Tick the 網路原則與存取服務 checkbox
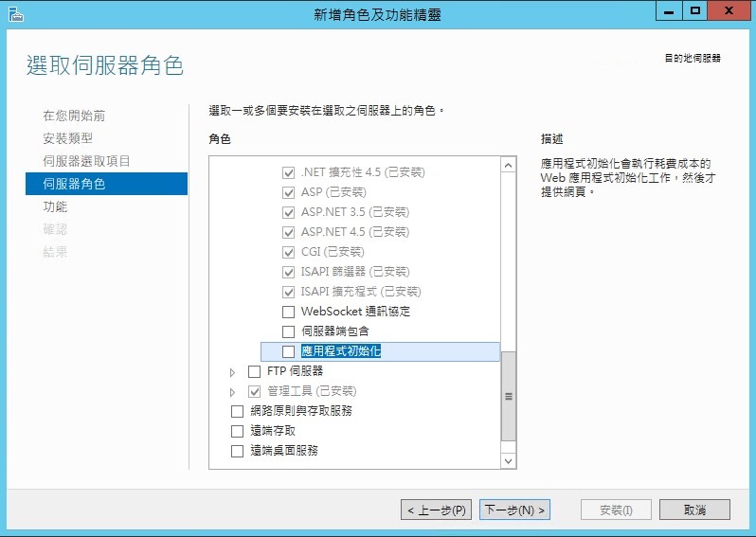Image resolution: width=756 pixels, height=537 pixels. coord(237,411)
